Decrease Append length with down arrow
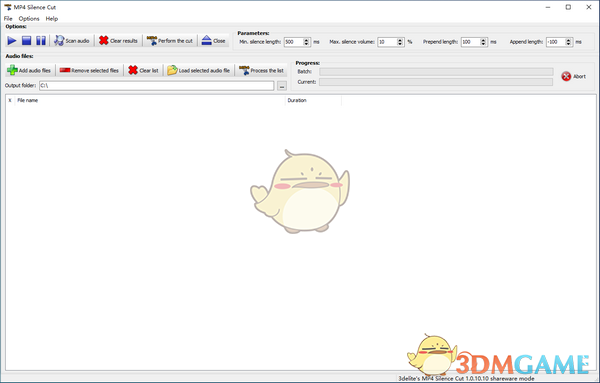The width and height of the screenshot is (600, 383). [x=569, y=44]
